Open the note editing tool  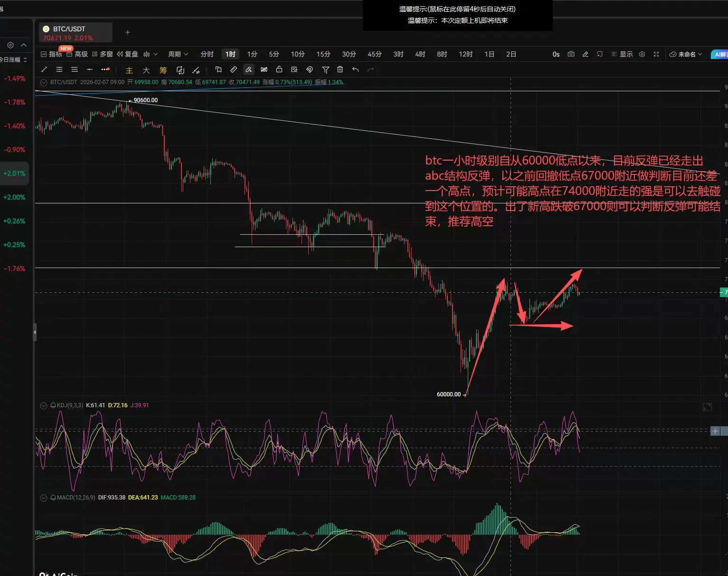[x=294, y=69]
